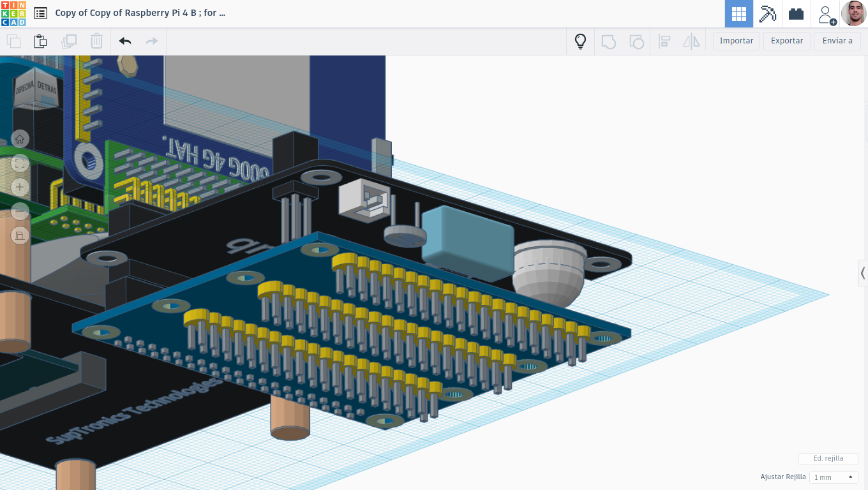Open the designs list icon
This screenshot has height=490, width=868.
[40, 13]
